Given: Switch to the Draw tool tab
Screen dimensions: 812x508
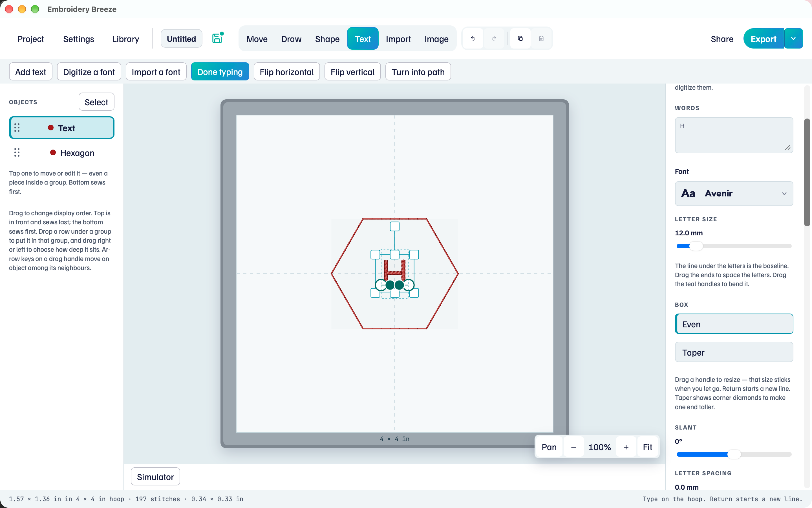Looking at the screenshot, I should tap(291, 39).
